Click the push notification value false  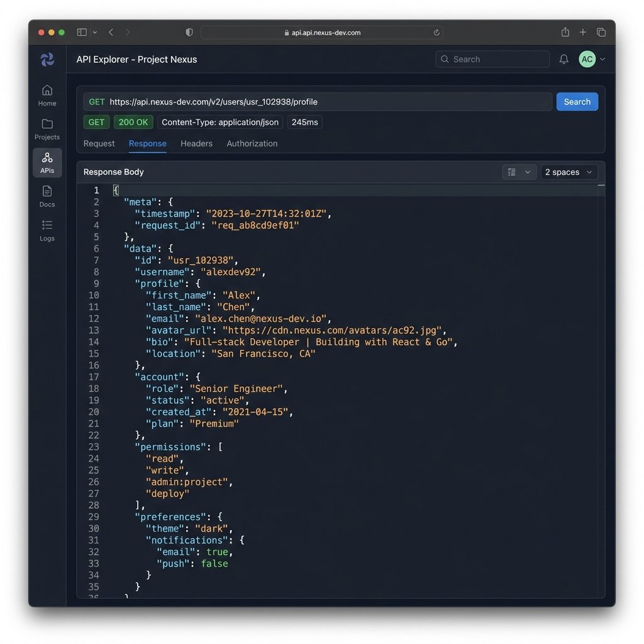pyautogui.click(x=214, y=563)
